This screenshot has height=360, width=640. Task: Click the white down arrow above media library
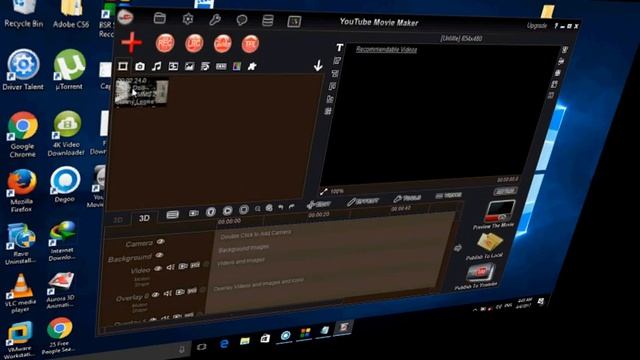click(x=318, y=65)
